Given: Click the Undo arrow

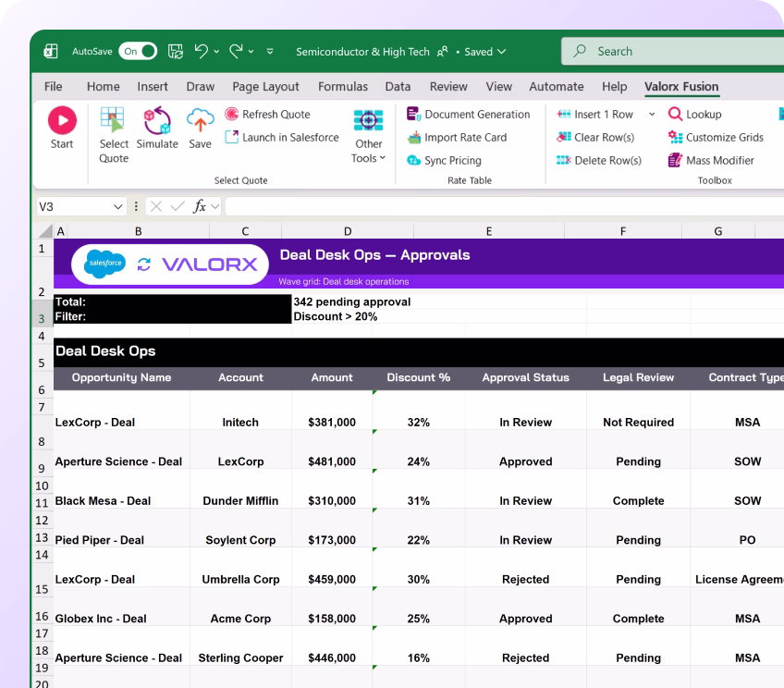Looking at the screenshot, I should click(201, 51).
